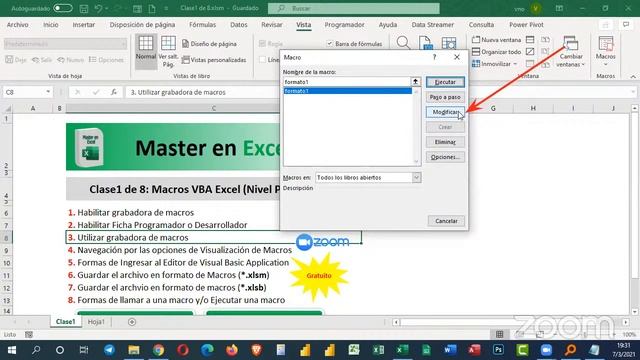Click the Zoom magnifier icon in ribbon
Image resolution: width=640 pixels, height=360 pixels.
[x=403, y=42]
